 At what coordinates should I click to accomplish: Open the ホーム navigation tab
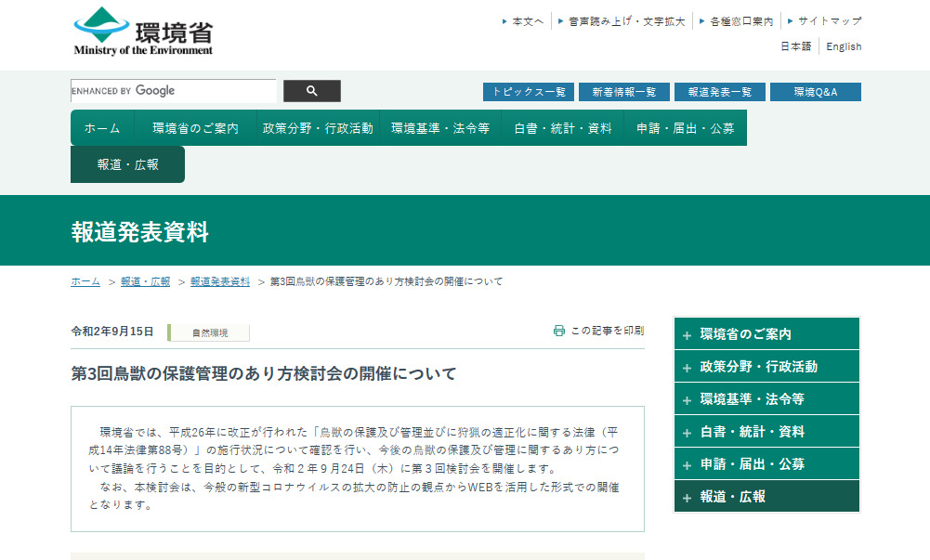click(102, 128)
